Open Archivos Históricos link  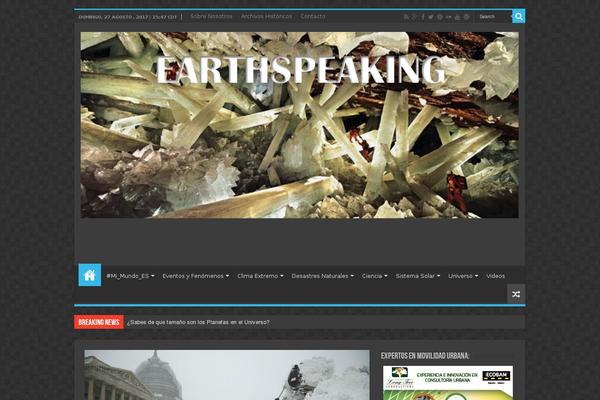click(266, 16)
